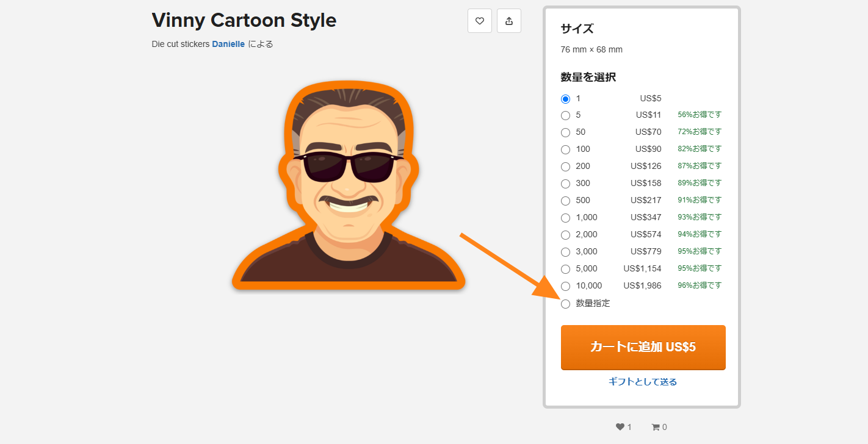Select the 5,000 stickers option

tap(565, 269)
